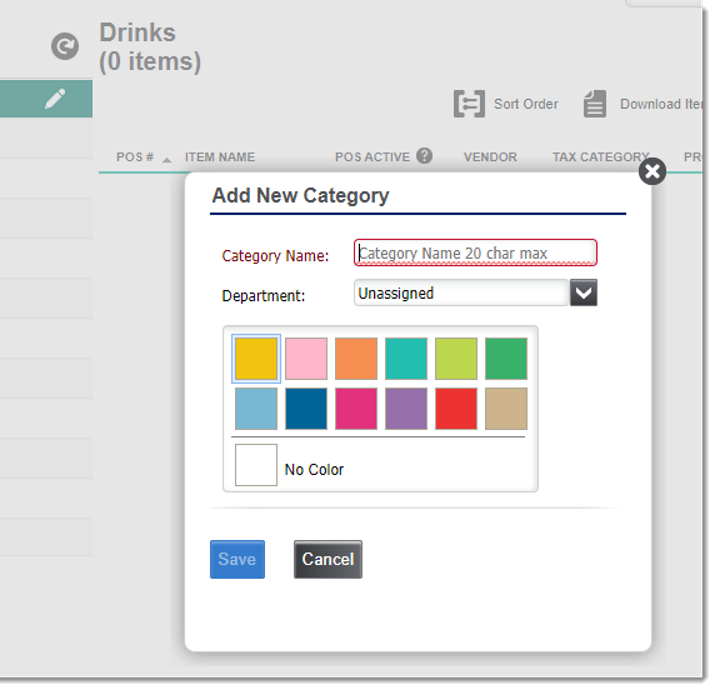The width and height of the screenshot is (715, 690).
Task: Click the Unassigned department combo box
Action: (461, 293)
